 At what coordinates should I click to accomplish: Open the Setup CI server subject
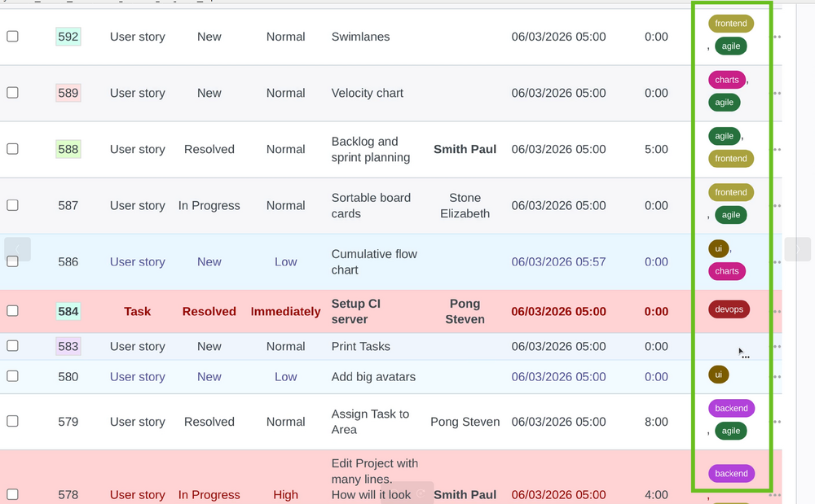(x=356, y=311)
